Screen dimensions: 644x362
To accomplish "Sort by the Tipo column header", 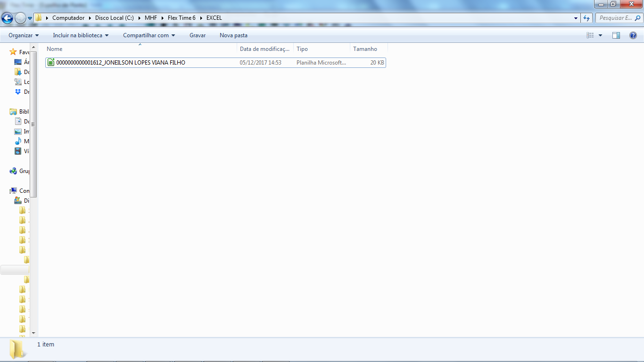I will coord(322,49).
